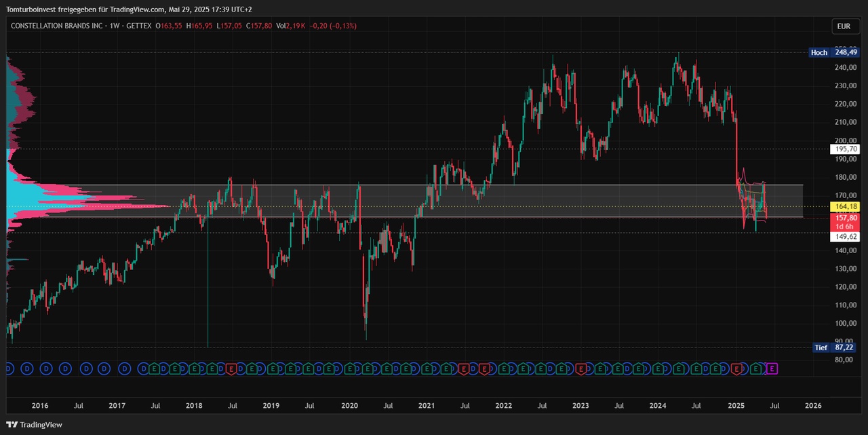Screen dimensions: 868x435
Task: Click the purple upcoming earnings E marker
Action: click(x=772, y=368)
